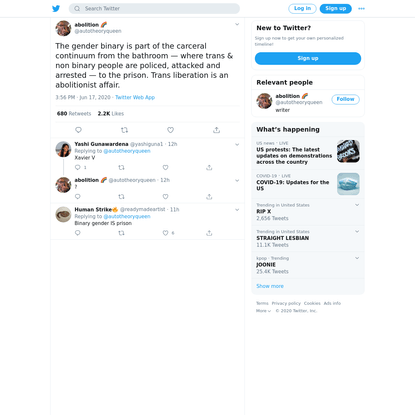The image size is (415, 415).
Task: Share Human Strike's reply
Action: coord(209,233)
